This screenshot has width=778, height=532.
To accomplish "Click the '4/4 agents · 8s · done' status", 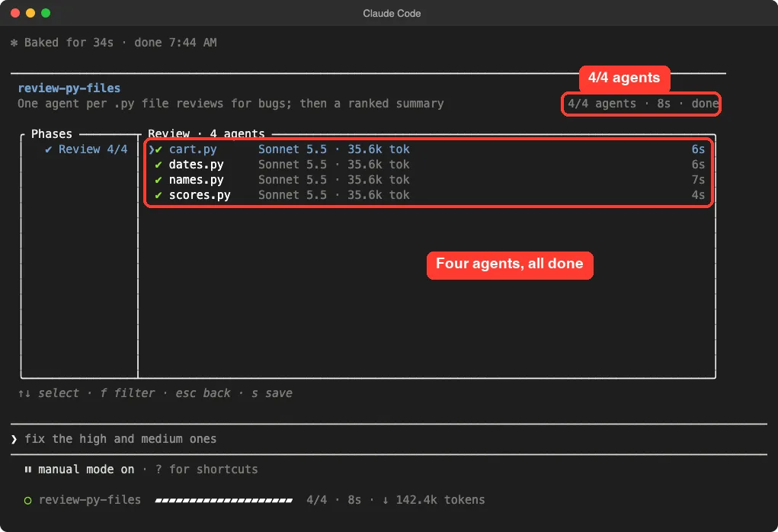I will tap(643, 104).
